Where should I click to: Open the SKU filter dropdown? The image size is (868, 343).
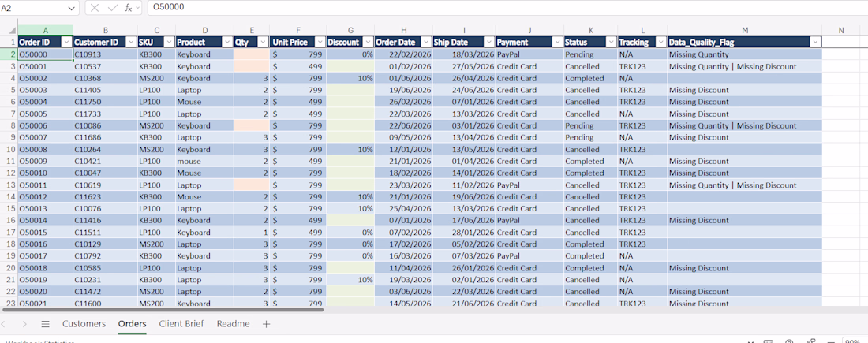pyautogui.click(x=169, y=42)
